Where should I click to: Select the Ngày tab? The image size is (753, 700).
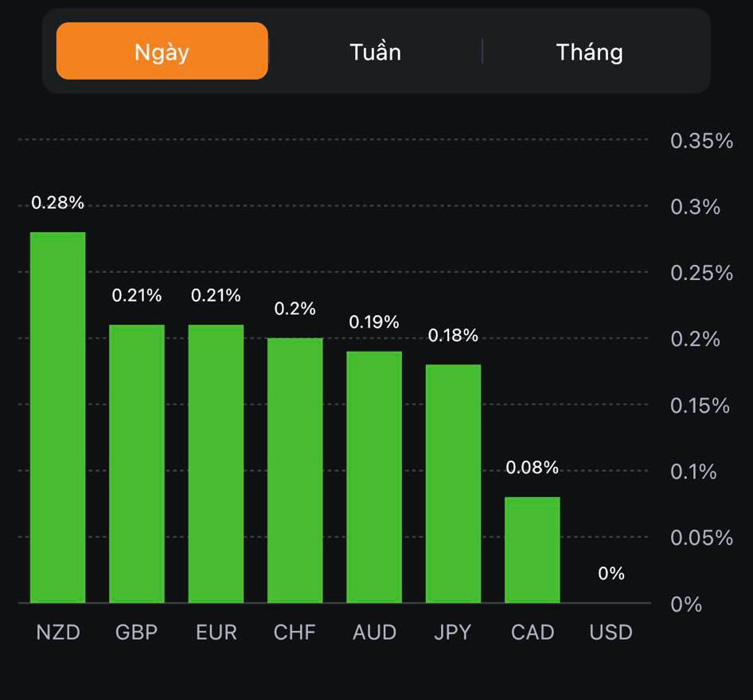point(162,52)
